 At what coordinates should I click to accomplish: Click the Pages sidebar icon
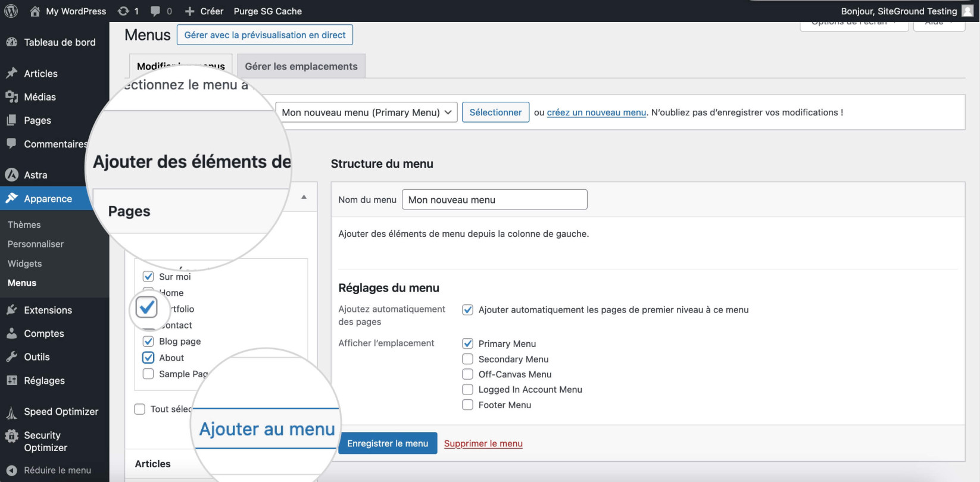click(x=11, y=120)
